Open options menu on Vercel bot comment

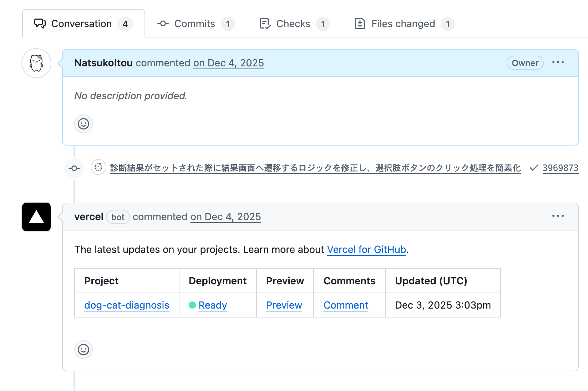click(x=558, y=216)
